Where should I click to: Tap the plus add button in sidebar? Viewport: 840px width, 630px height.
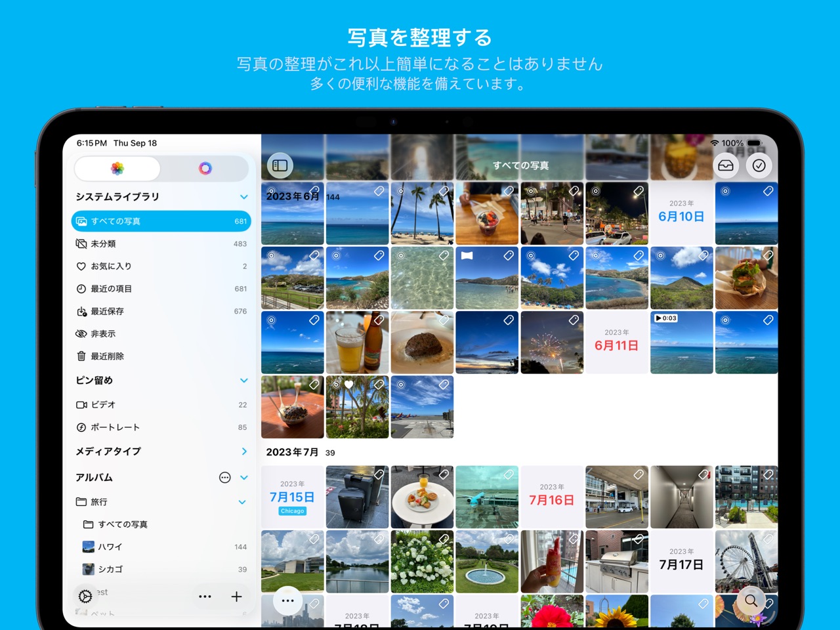pyautogui.click(x=236, y=596)
